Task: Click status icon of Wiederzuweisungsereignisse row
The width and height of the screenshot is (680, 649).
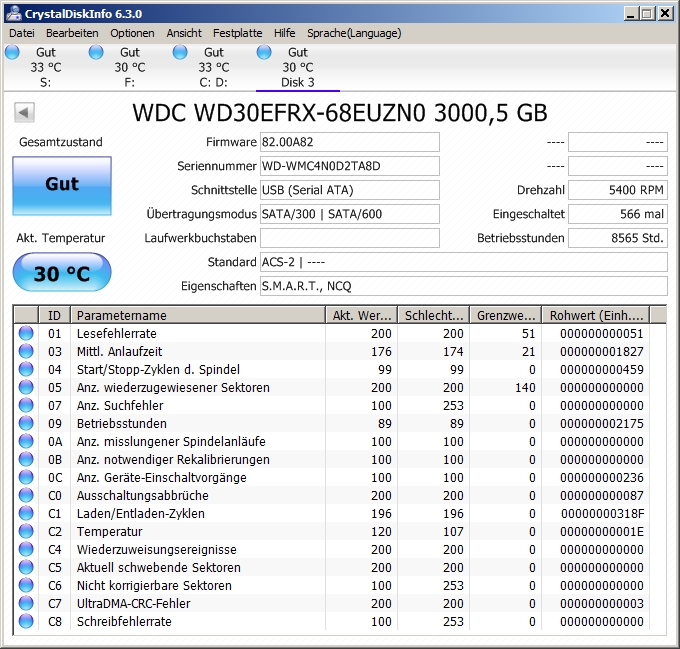Action: [26, 549]
